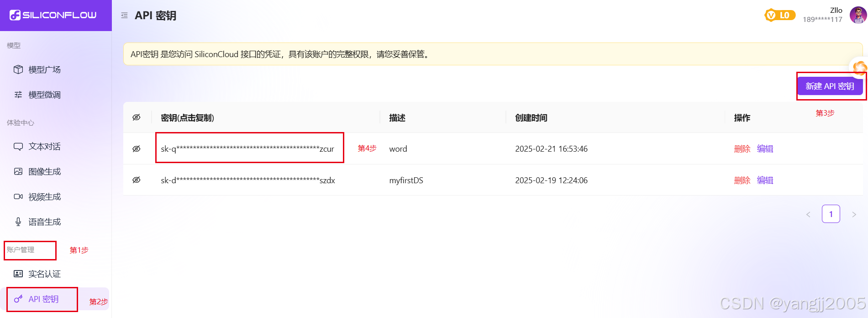The image size is (868, 318).
Task: Reveal the sk-q…zcur key
Action: point(137,149)
